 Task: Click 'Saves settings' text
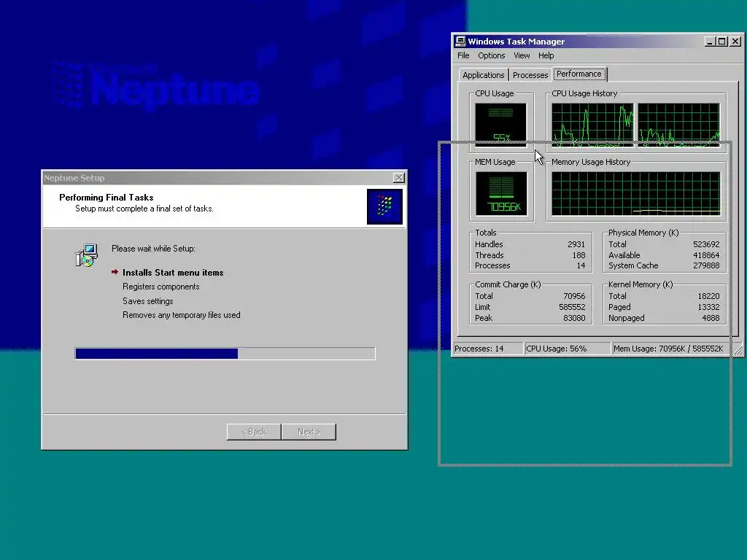[147, 301]
